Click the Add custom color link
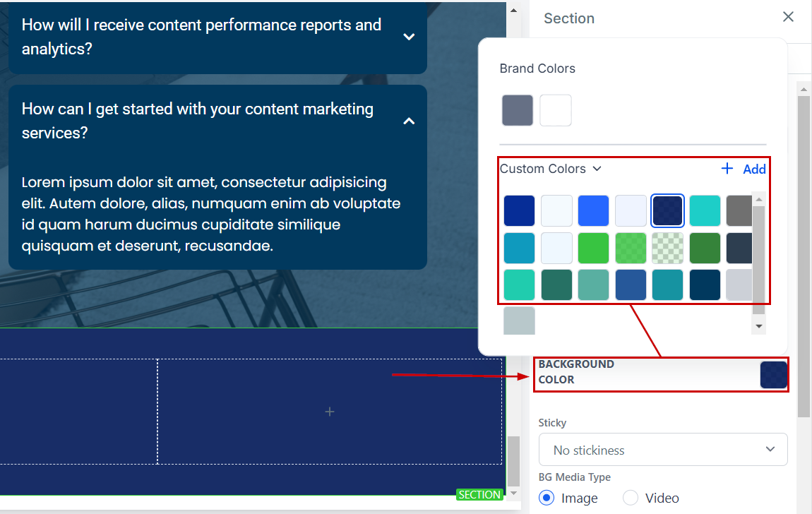This screenshot has height=514, width=812. pos(754,169)
